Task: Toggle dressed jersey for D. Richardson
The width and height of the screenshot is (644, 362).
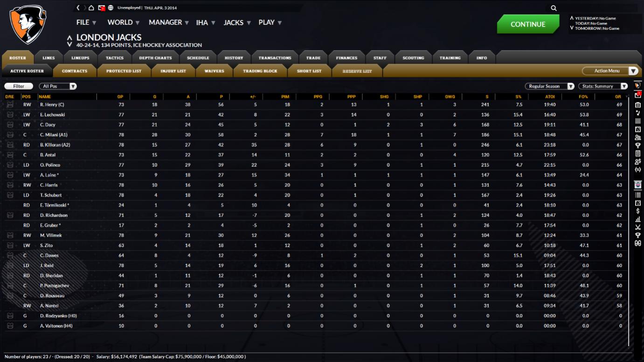Action: 10,215
